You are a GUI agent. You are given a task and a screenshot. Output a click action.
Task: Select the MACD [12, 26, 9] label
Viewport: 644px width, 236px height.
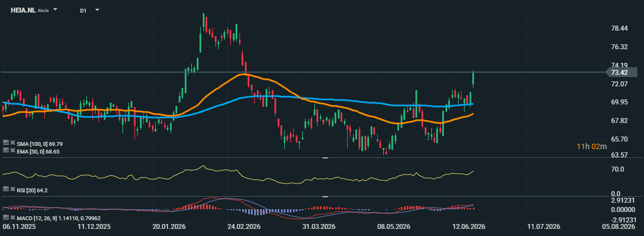click(58, 218)
